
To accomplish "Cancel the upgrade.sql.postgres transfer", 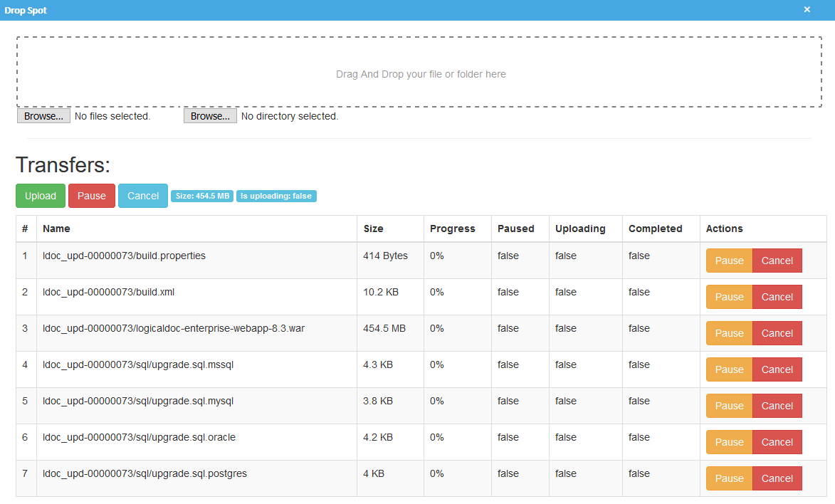I will pos(777,478).
